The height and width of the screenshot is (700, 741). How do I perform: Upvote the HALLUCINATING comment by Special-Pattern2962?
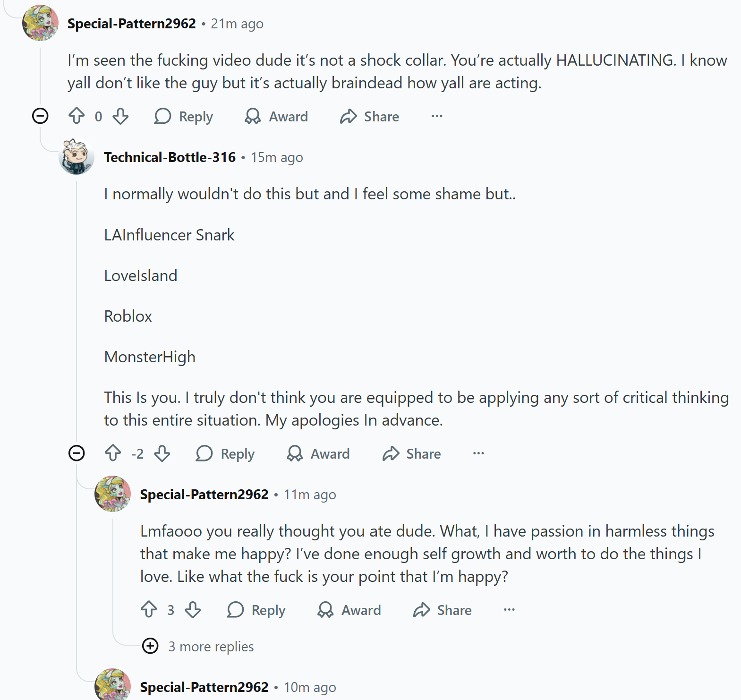[x=77, y=116]
